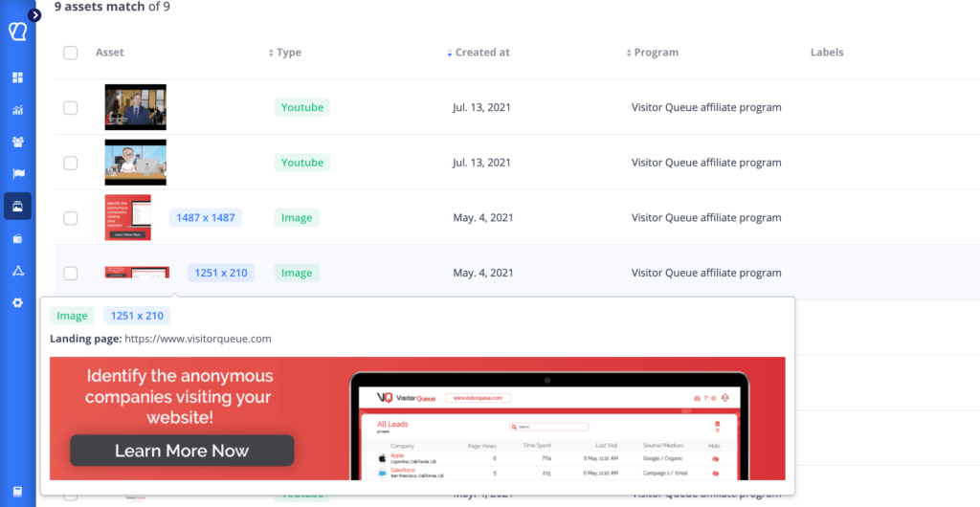
Task: Open the square red banner thumbnail
Action: point(128,217)
